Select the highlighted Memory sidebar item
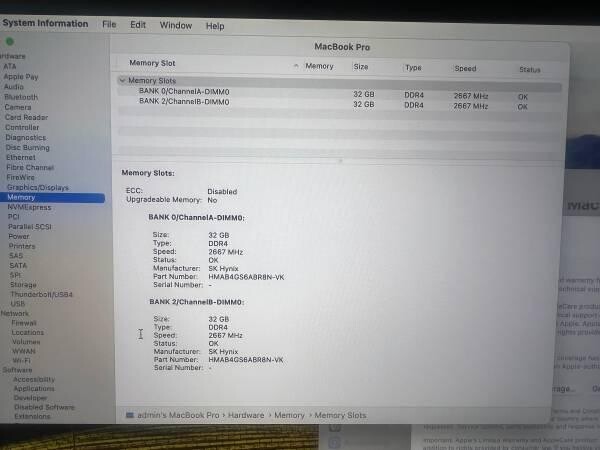 (x=52, y=197)
